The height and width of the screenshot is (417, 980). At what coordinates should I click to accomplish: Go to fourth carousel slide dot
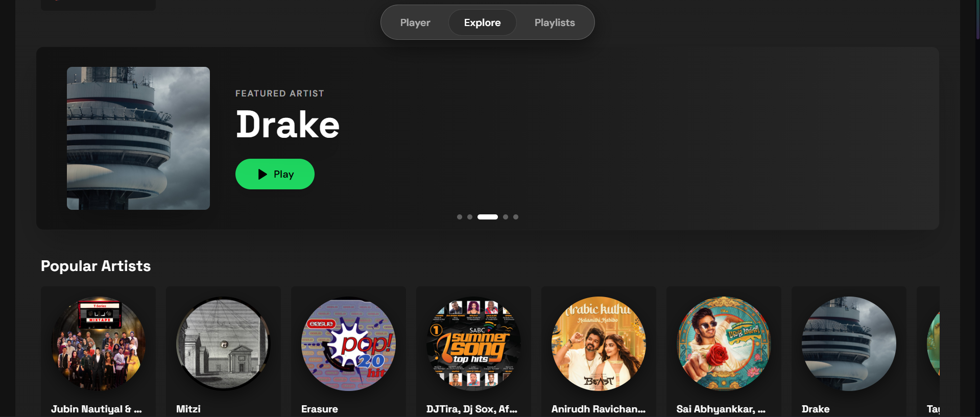coord(506,217)
